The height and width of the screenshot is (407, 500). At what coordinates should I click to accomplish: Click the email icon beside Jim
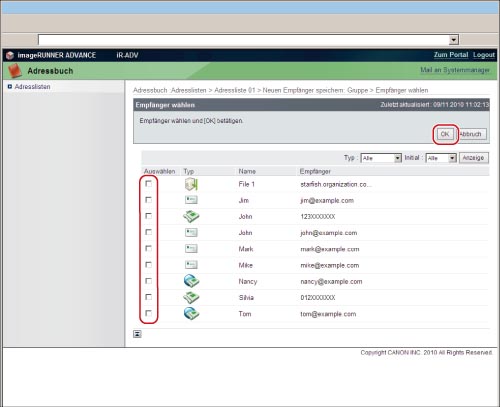coord(191,200)
